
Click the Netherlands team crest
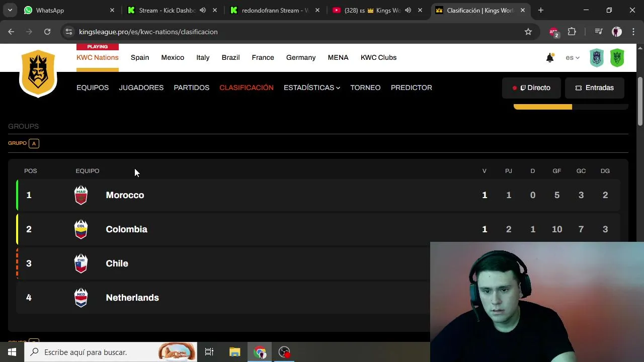[x=81, y=298]
